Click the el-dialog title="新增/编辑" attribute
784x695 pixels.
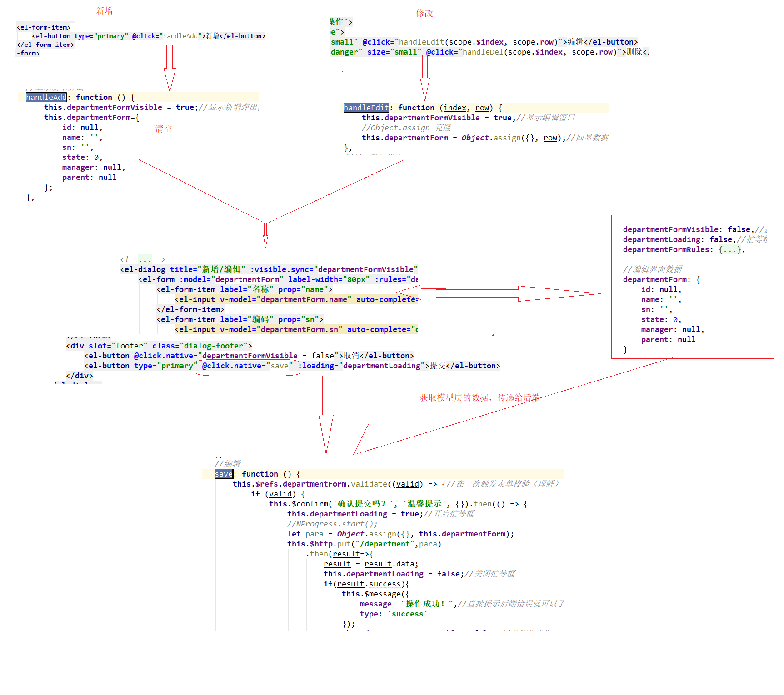pyautogui.click(x=207, y=269)
